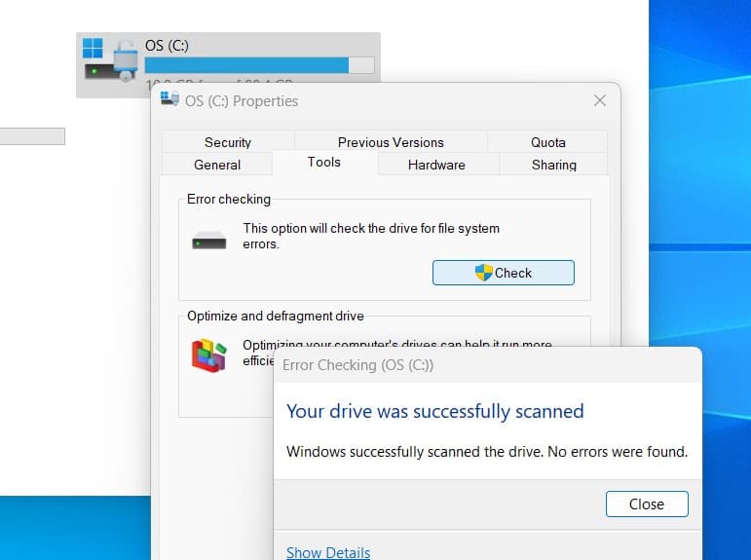Open the Quota tab
The width and height of the screenshot is (751, 560).
coord(548,142)
